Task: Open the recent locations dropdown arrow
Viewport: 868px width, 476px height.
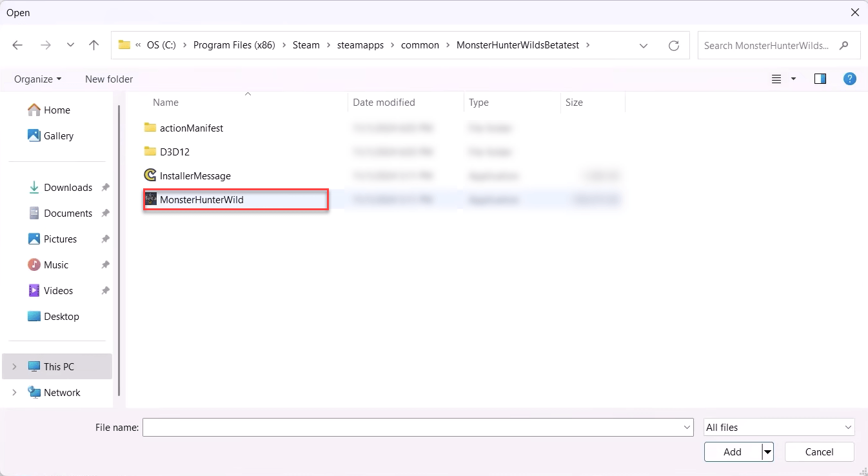Action: pyautogui.click(x=70, y=45)
